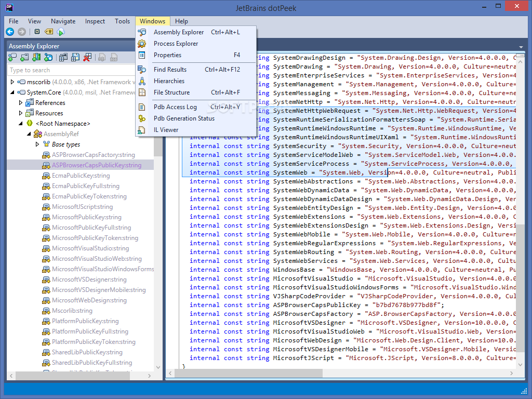532x399 pixels.
Task: Click the SystemWebRouting constant in code
Action: point(303,252)
